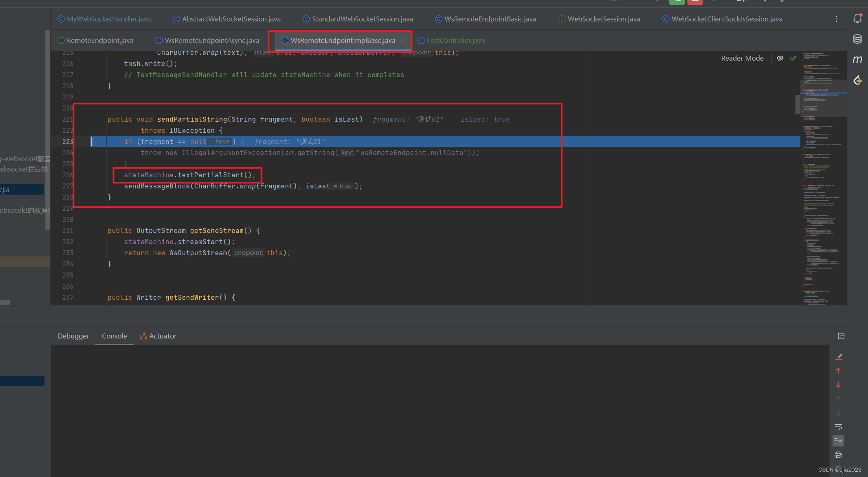Toggle soft-wrap in the console
Image resolution: width=868 pixels, height=477 pixels.
click(x=838, y=427)
